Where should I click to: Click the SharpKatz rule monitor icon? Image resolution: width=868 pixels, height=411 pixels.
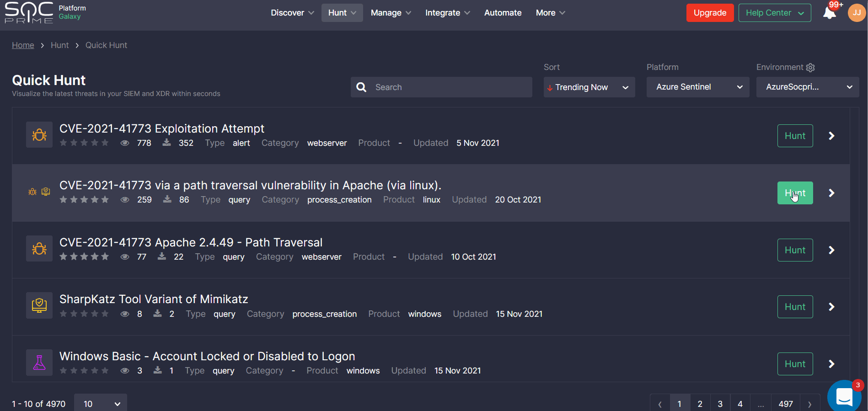pyautogui.click(x=39, y=305)
